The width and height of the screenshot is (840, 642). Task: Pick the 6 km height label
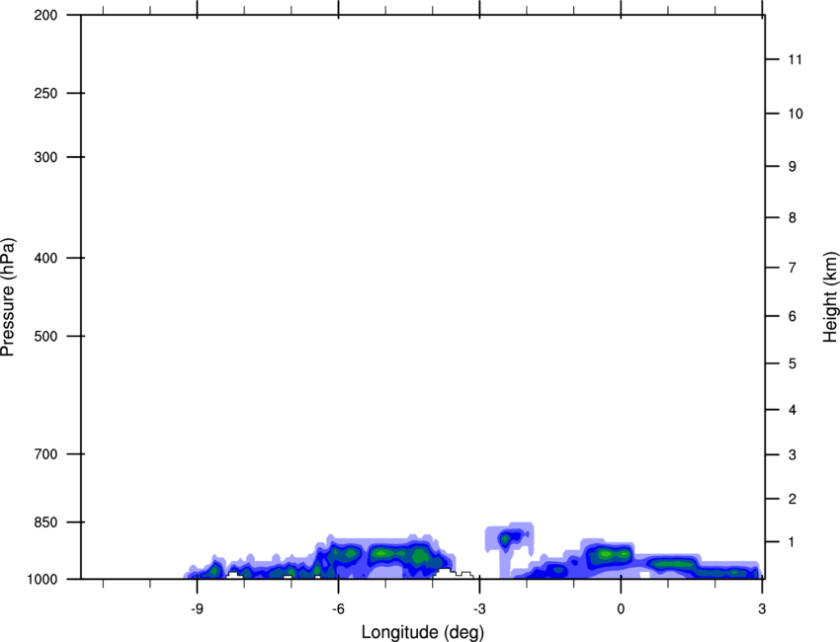coord(793,316)
